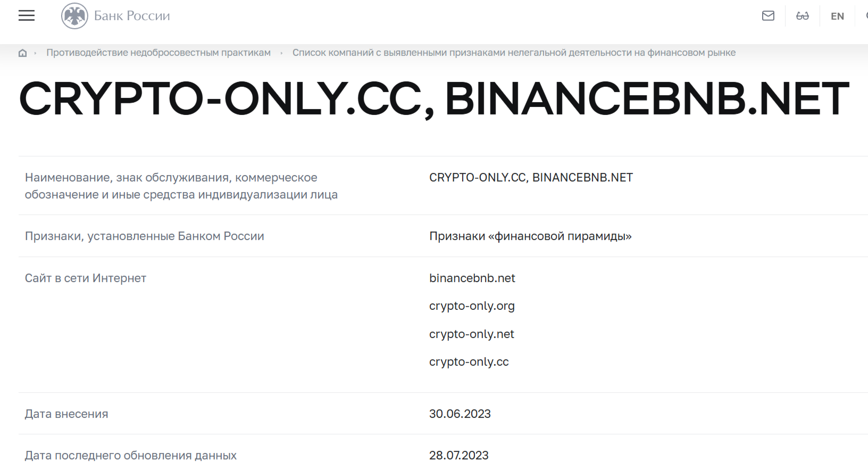The width and height of the screenshot is (868, 468).
Task: Click the entry date 30.06.2023
Action: pyautogui.click(x=460, y=414)
